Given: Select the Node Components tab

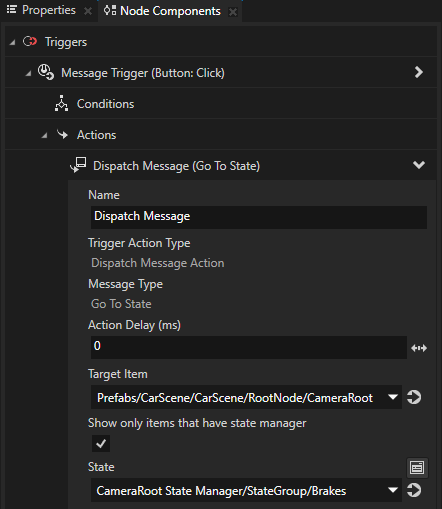Looking at the screenshot, I should 170,11.
